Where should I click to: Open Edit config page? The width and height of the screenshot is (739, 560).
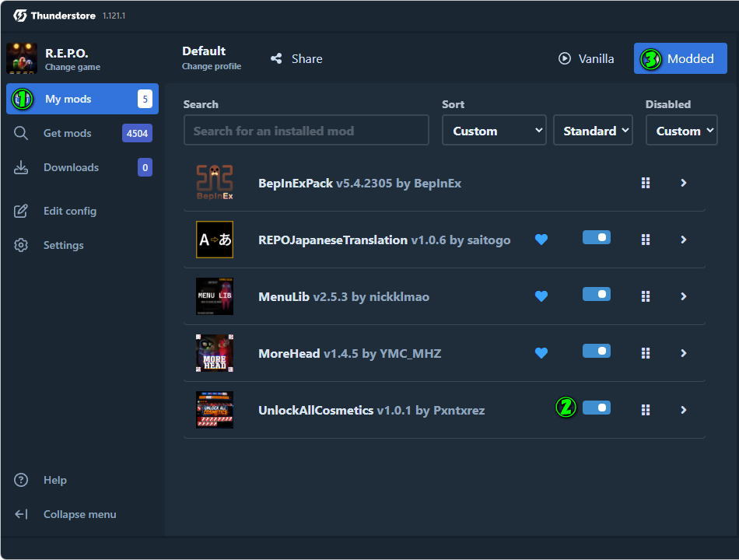coord(82,212)
